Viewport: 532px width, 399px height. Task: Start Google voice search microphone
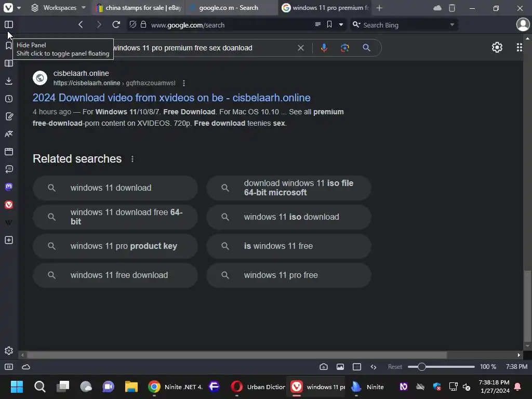pyautogui.click(x=324, y=48)
